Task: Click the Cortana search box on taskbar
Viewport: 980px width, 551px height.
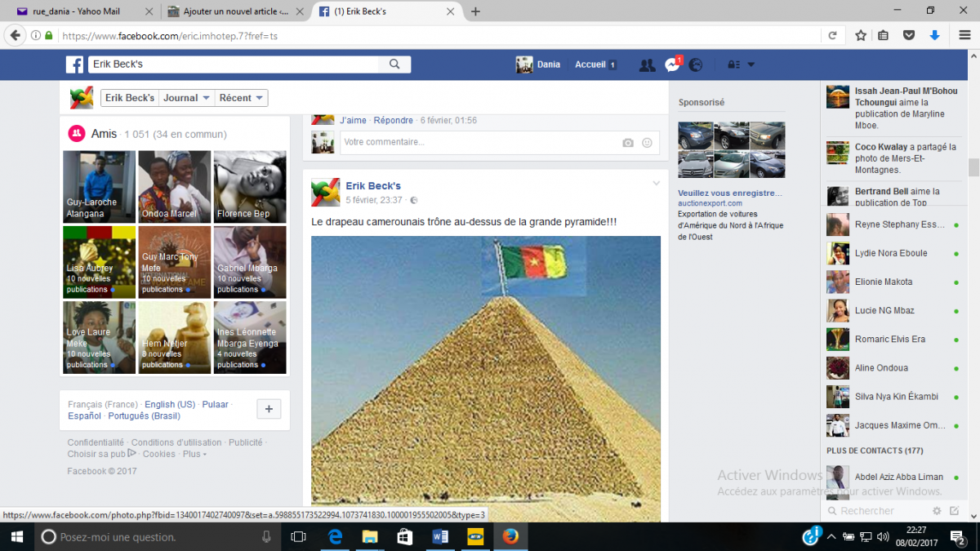Action: tap(158, 537)
